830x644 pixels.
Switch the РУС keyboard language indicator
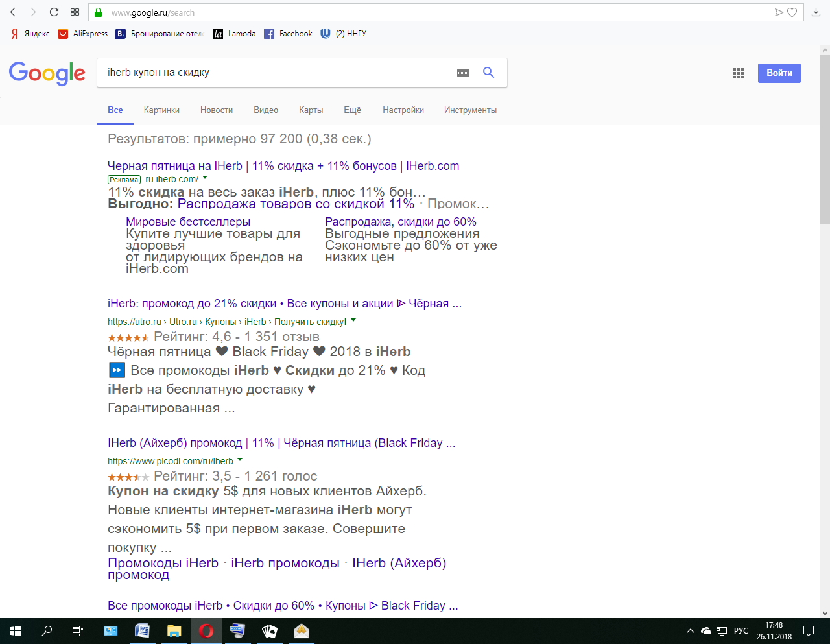pos(741,630)
